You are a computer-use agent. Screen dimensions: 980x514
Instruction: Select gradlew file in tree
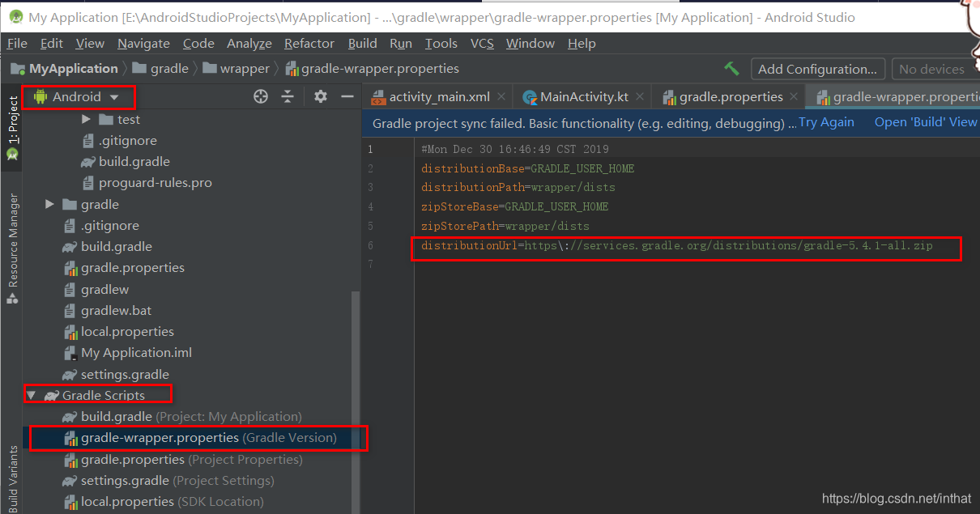(96, 290)
